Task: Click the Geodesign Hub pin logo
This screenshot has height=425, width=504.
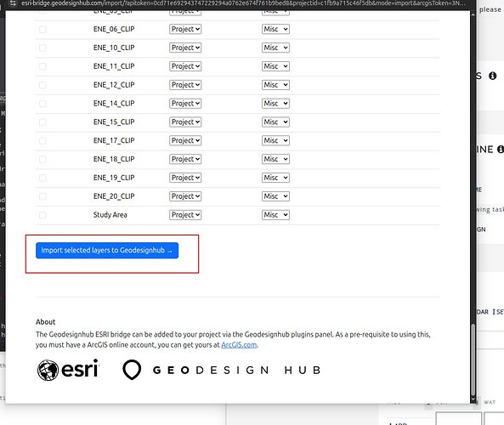Action: 132,370
